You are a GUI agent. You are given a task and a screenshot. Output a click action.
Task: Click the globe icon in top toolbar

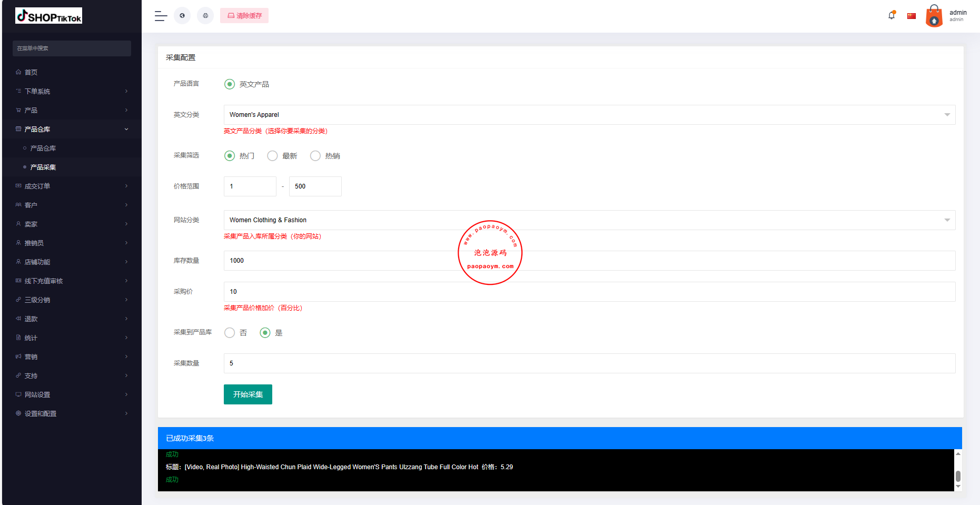pyautogui.click(x=182, y=16)
